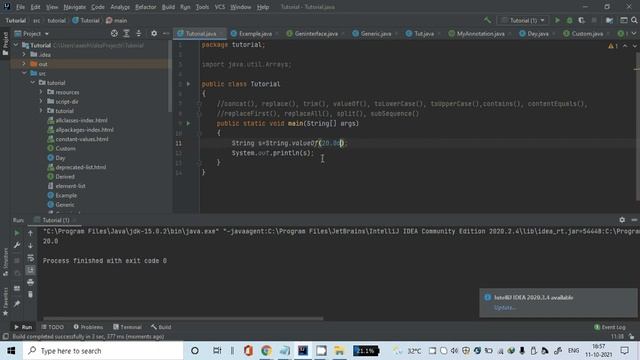Go to next highlighted error arrow
Image resolution: width=640 pixels, height=360 pixels.
point(634,46)
